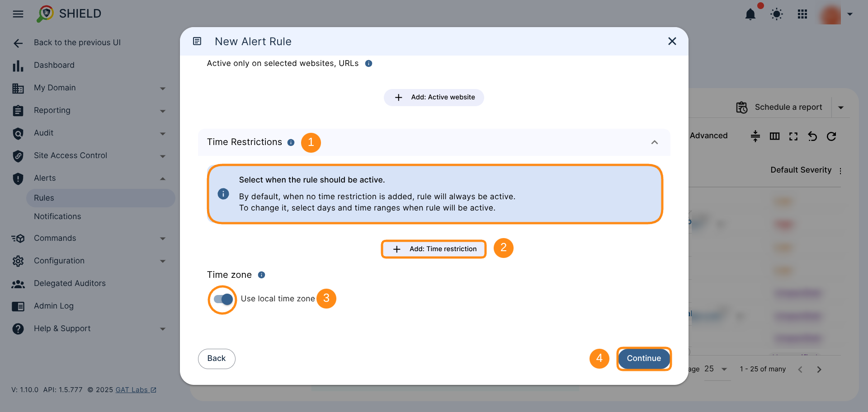Image resolution: width=868 pixels, height=412 pixels.
Task: Open the GAT Labs link
Action: [136, 390]
